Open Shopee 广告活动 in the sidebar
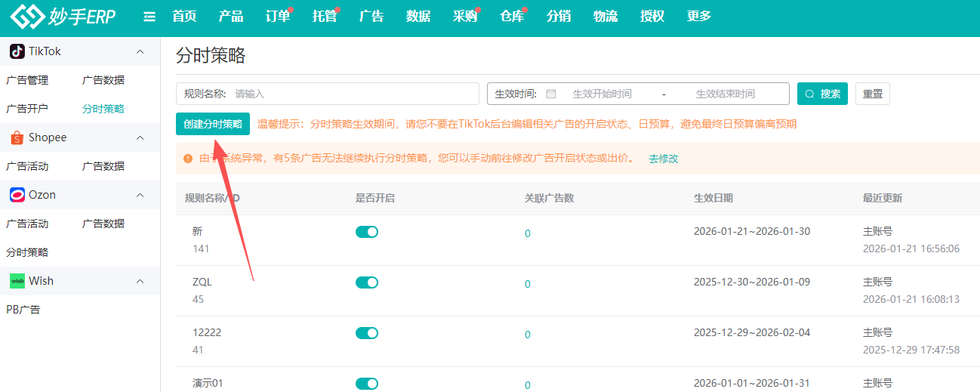The height and width of the screenshot is (392, 980). pos(27,166)
